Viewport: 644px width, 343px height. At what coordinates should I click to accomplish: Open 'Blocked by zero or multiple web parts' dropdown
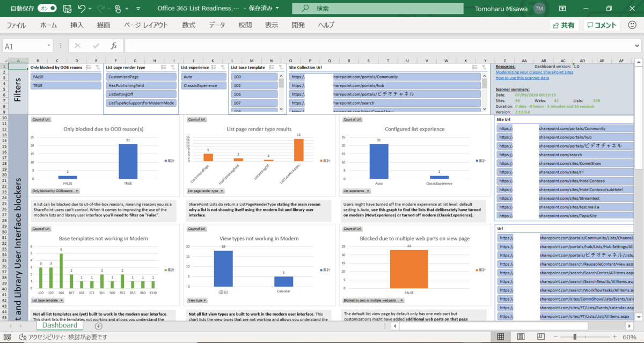click(372, 301)
